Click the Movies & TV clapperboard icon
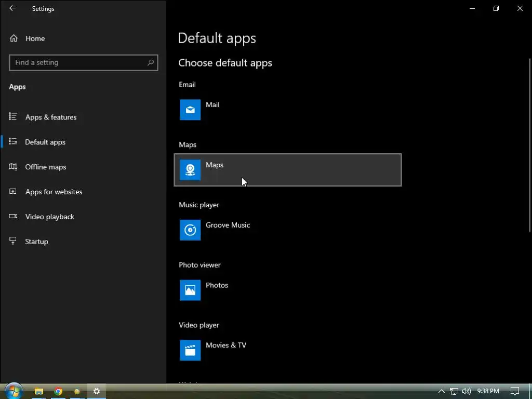The image size is (532, 399). 190,350
